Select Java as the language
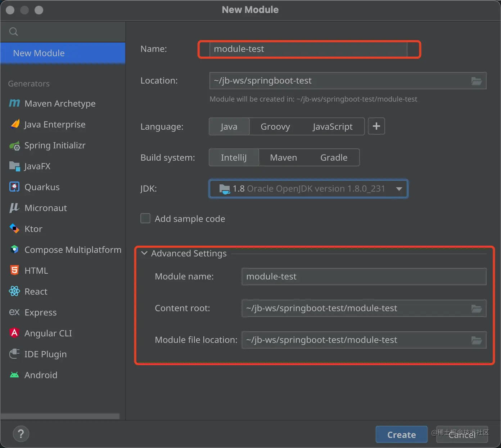 (x=229, y=126)
